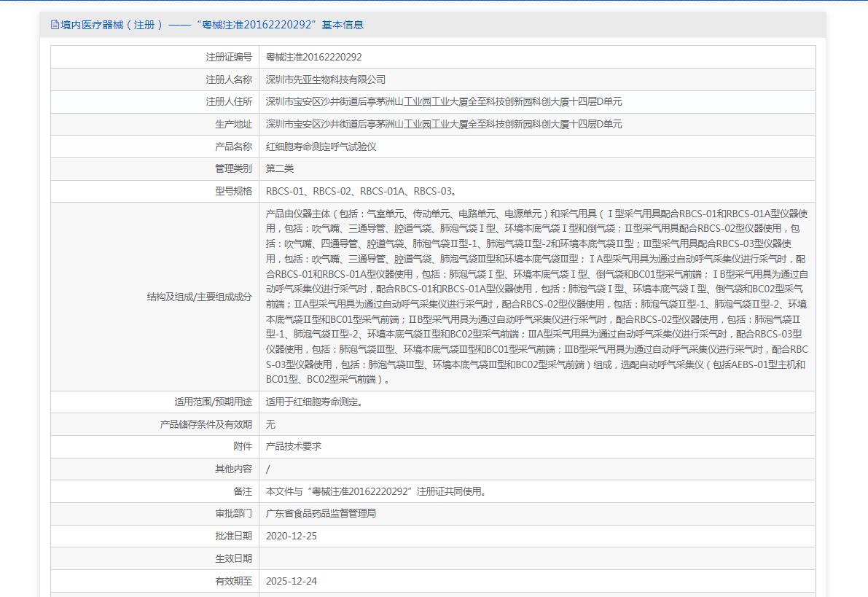
Task: Click the value 适用于红细胞寿命测定。
Action: pyautogui.click(x=316, y=402)
